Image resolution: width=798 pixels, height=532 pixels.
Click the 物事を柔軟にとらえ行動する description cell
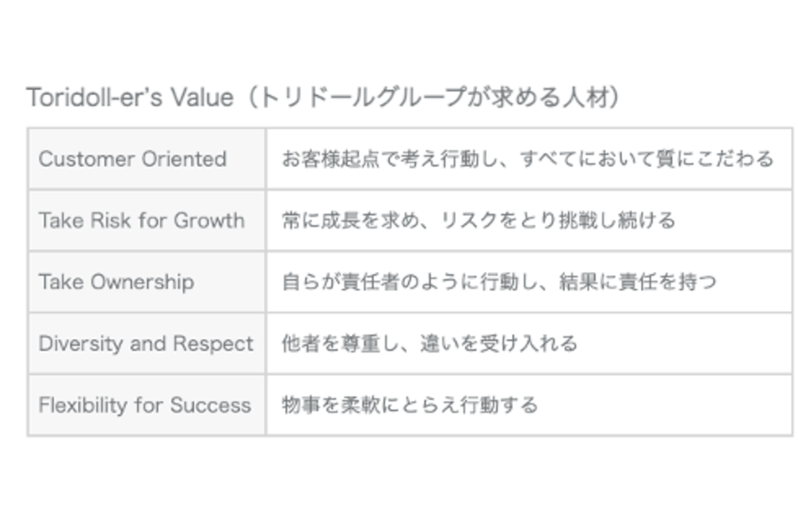pyautogui.click(x=529, y=405)
